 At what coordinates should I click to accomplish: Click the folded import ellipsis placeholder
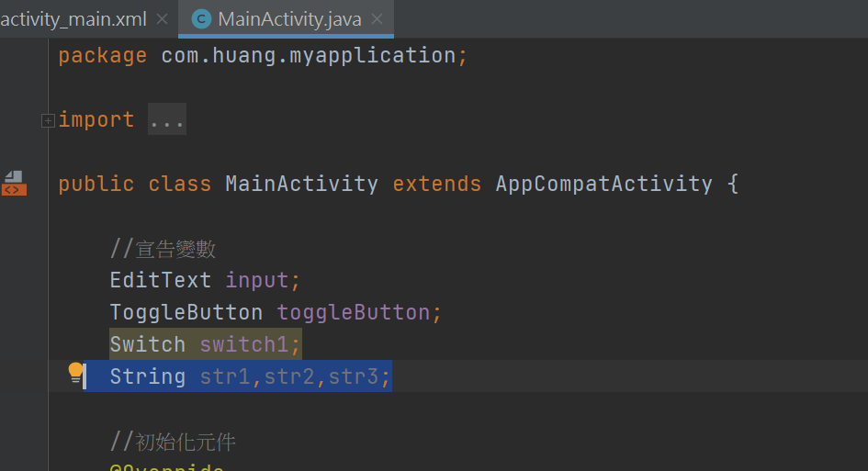click(167, 119)
